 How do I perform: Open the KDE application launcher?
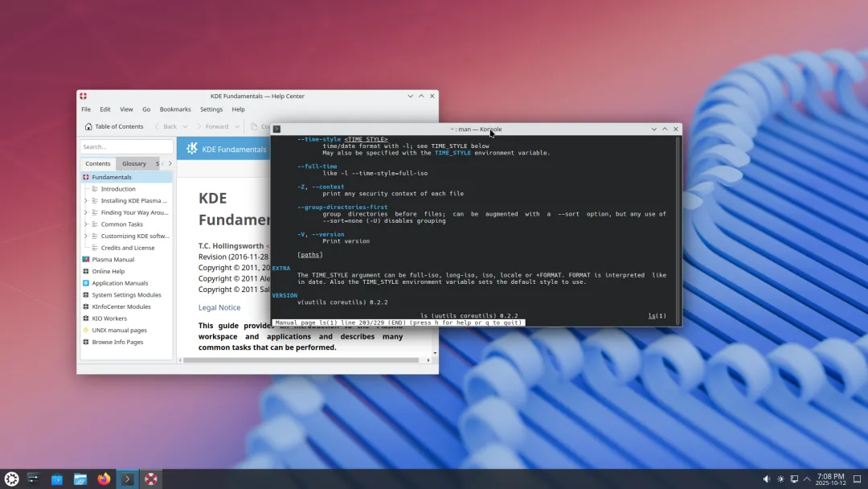pos(11,479)
